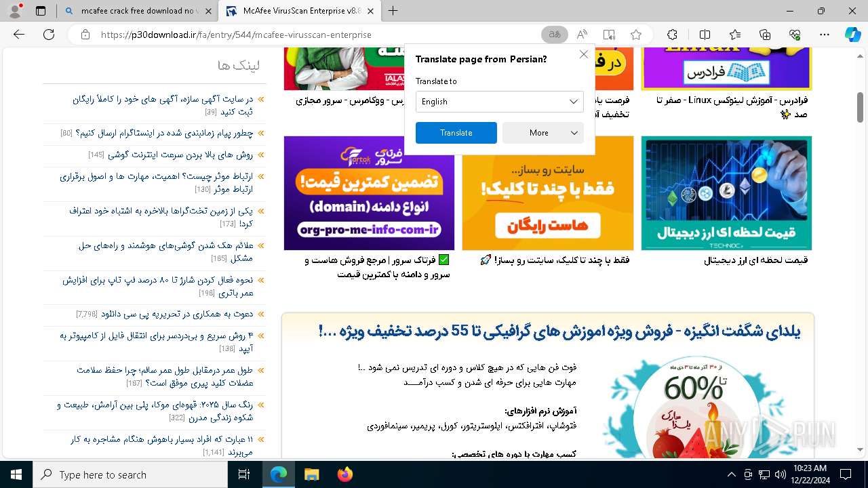Start Read aloud from address bar
The height and width of the screenshot is (488, 868).
coord(582,35)
